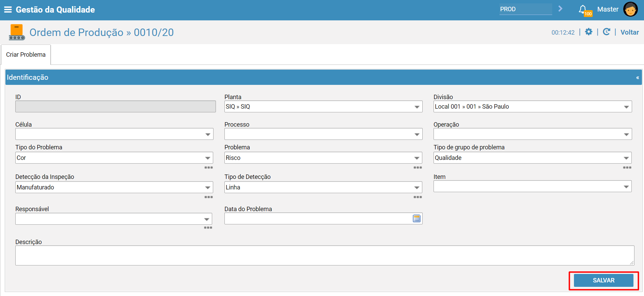The image size is (644, 296).
Task: Open Problema dropdown showing Risco
Action: click(x=323, y=158)
